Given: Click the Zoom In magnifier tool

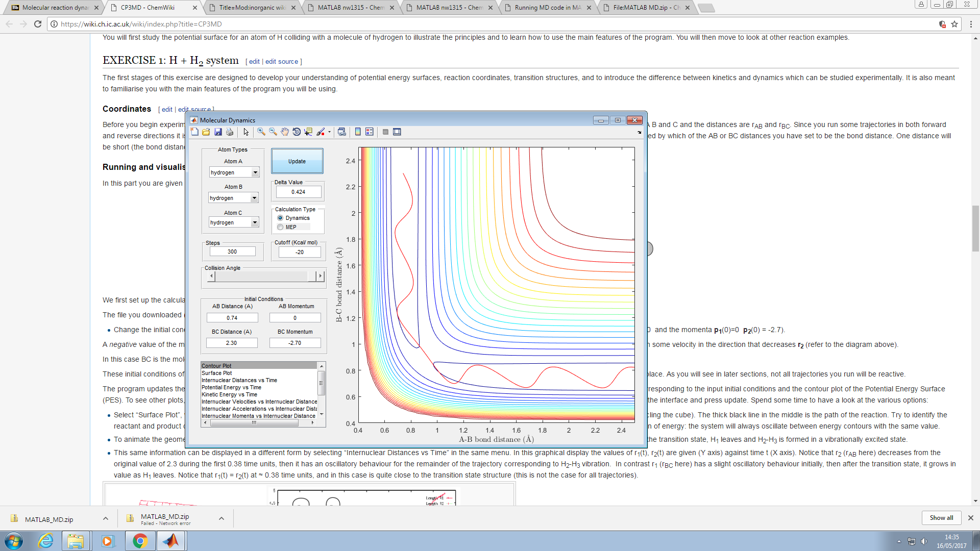Looking at the screenshot, I should coord(261,132).
